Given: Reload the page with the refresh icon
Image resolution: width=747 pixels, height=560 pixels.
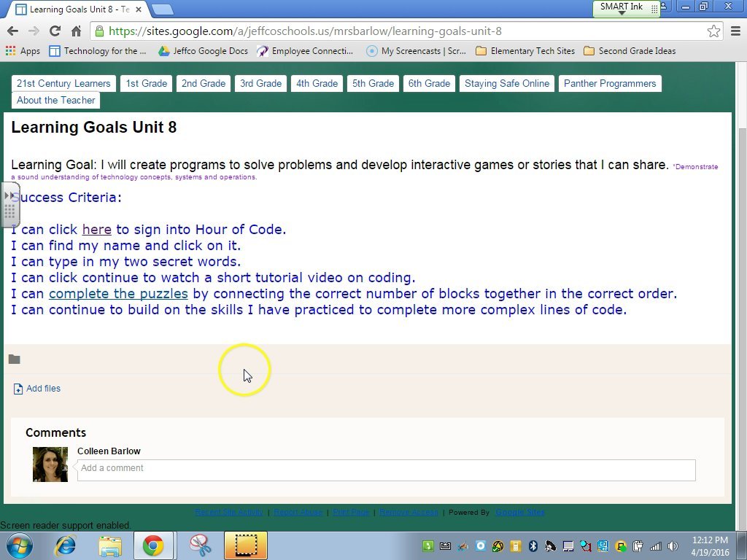Looking at the screenshot, I should coord(55,31).
